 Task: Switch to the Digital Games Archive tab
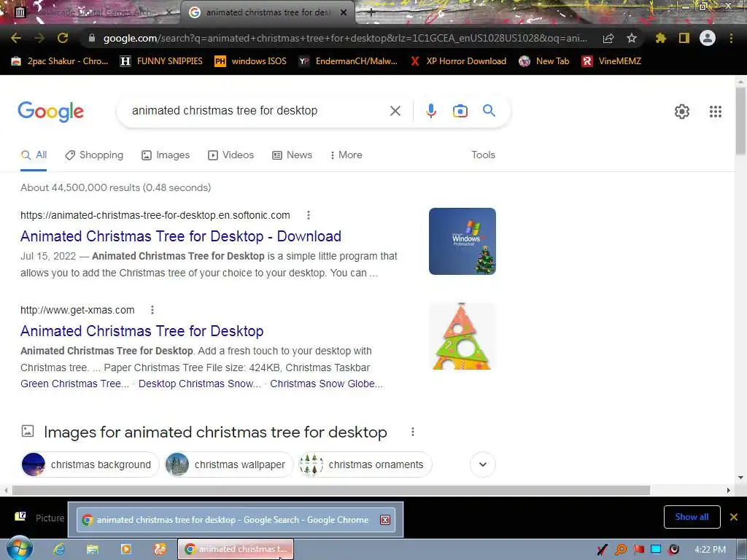point(93,12)
